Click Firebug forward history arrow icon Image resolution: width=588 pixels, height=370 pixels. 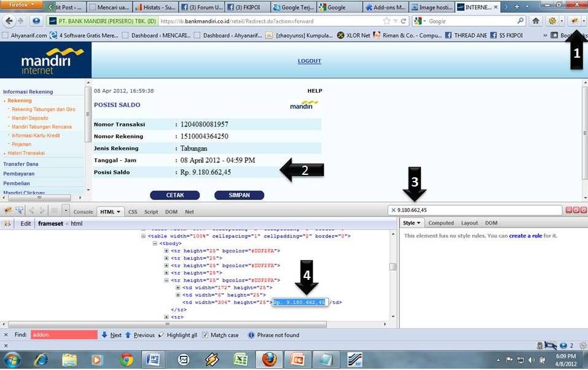coord(42,211)
